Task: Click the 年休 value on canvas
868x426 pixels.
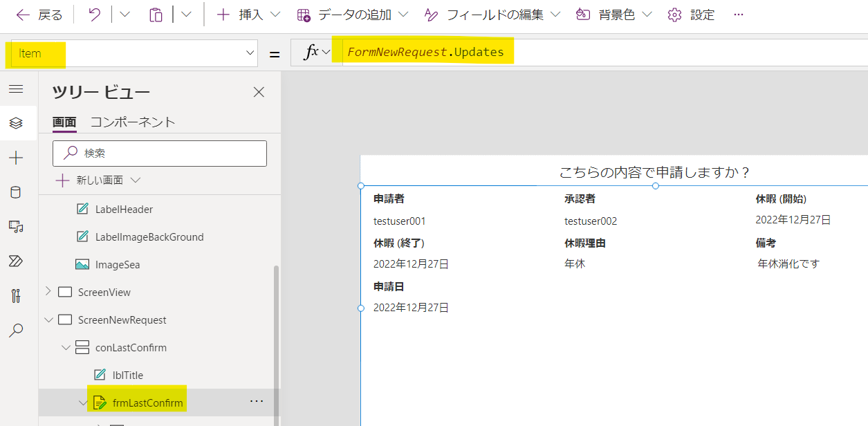Action: click(x=575, y=263)
